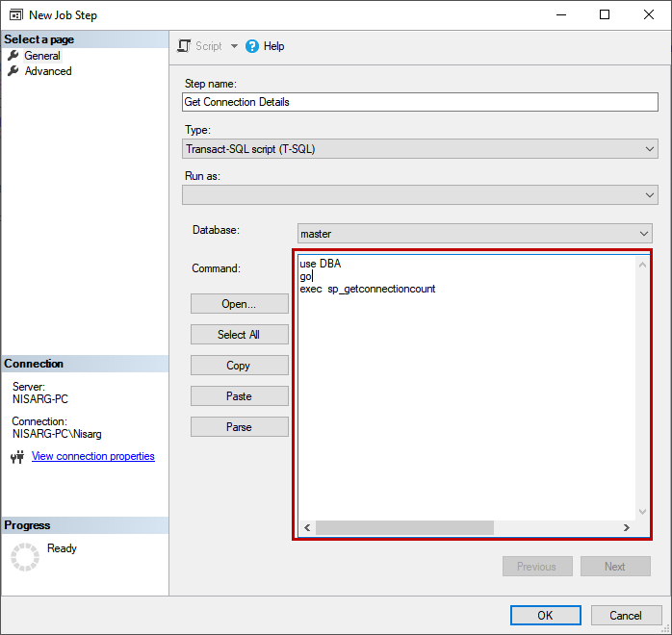Image resolution: width=672 pixels, height=635 pixels.
Task: Click the Help toolbar label
Action: (273, 46)
